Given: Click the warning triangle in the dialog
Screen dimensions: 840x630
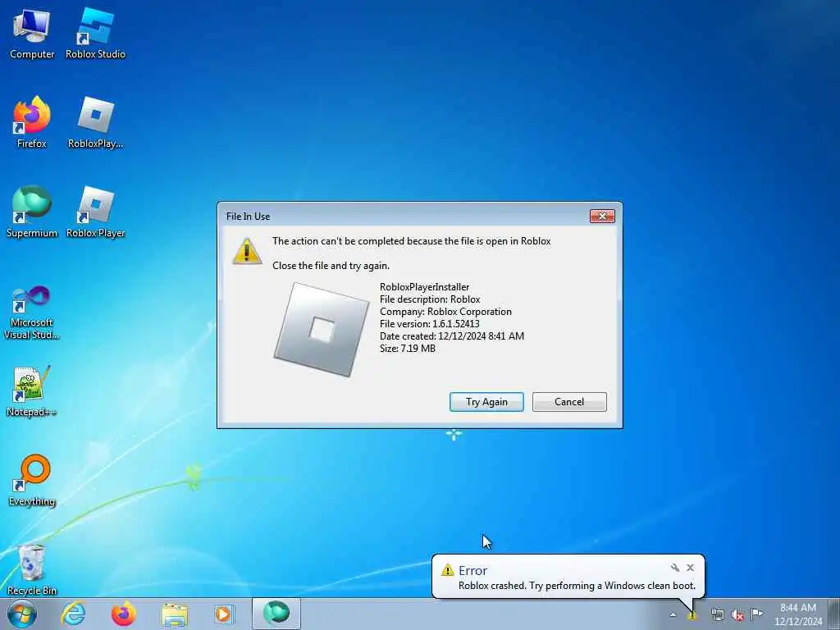Looking at the screenshot, I should (246, 251).
